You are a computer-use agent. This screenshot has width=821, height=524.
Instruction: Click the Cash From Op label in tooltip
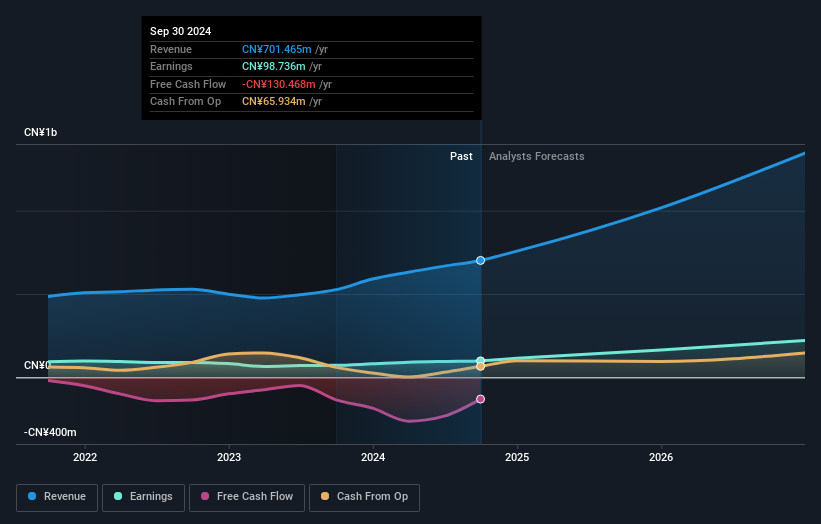pos(185,102)
